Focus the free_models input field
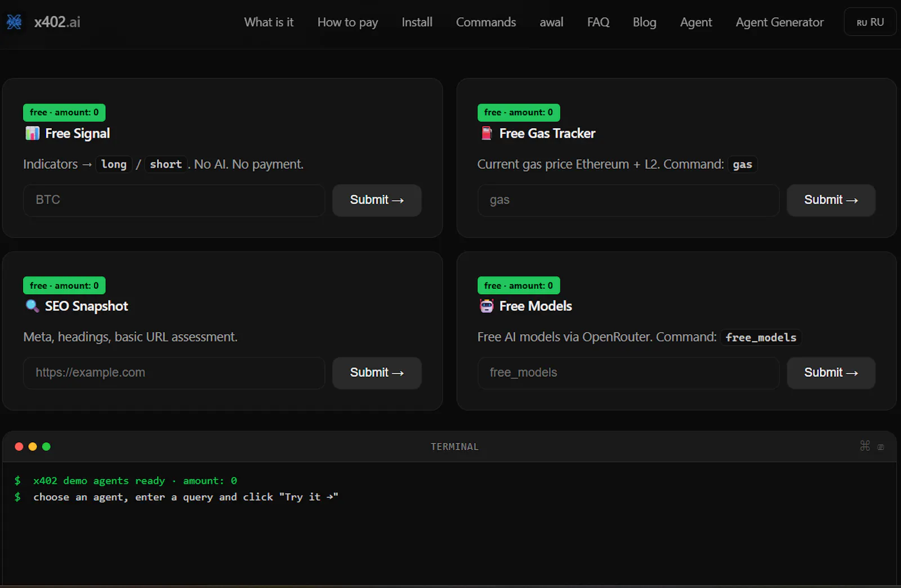Screen dimensions: 901x588 628,373
